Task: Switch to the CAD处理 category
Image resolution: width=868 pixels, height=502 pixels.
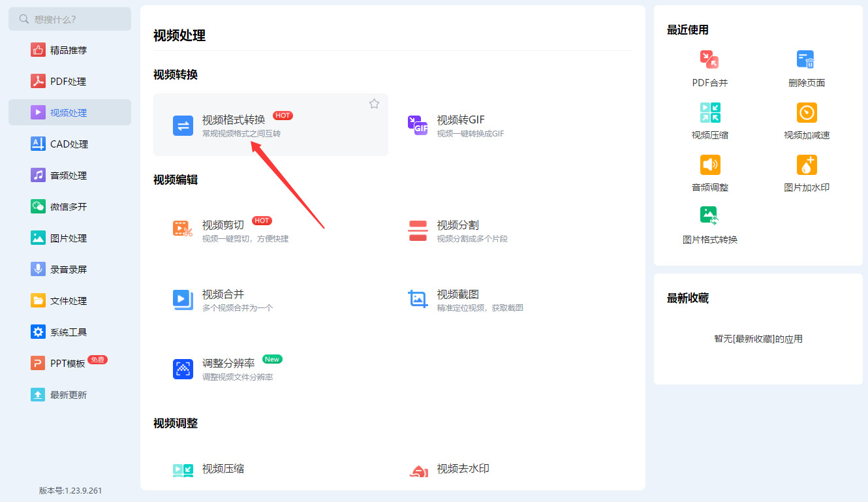Action: [70, 144]
